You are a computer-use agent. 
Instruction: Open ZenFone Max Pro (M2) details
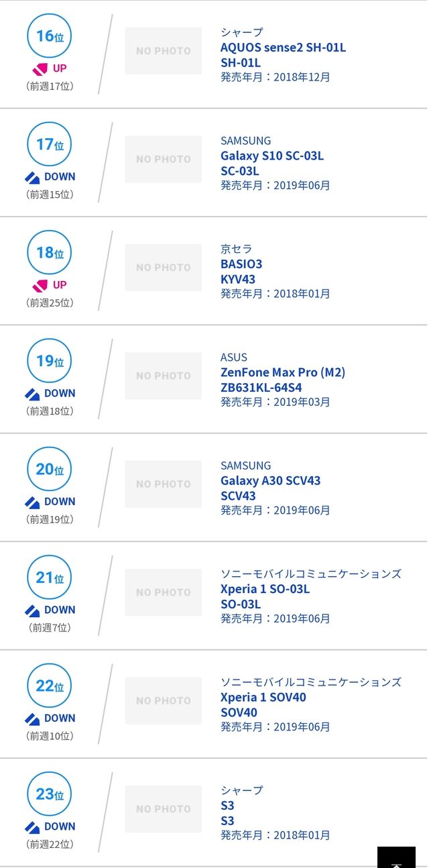(x=282, y=372)
